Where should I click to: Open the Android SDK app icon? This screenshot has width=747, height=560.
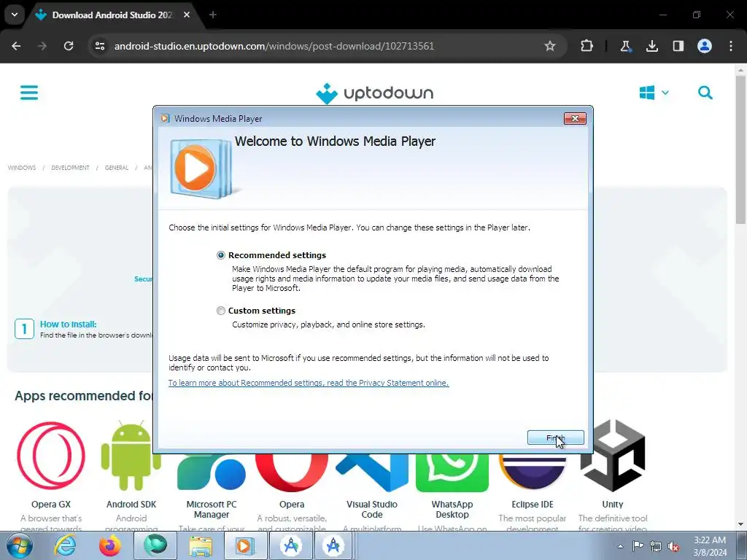point(131,456)
